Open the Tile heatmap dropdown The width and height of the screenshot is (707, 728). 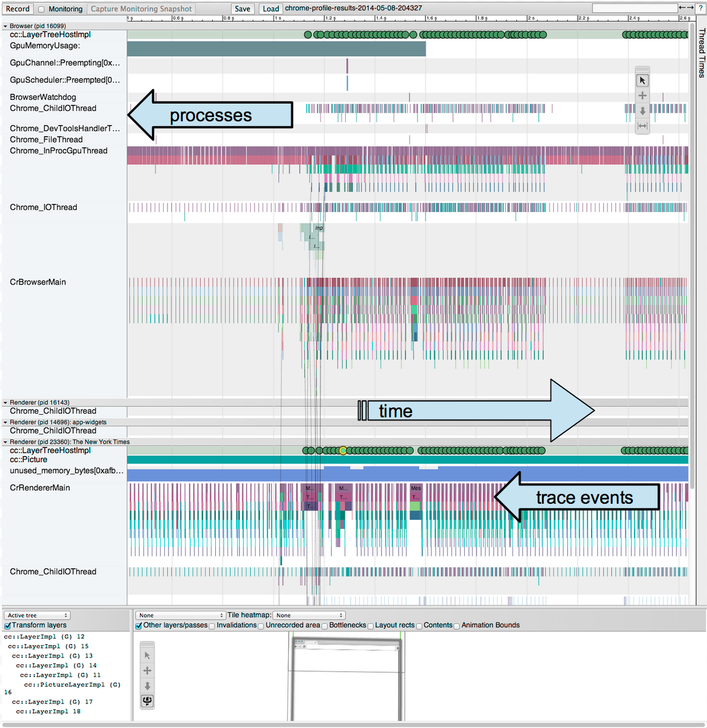tap(309, 615)
